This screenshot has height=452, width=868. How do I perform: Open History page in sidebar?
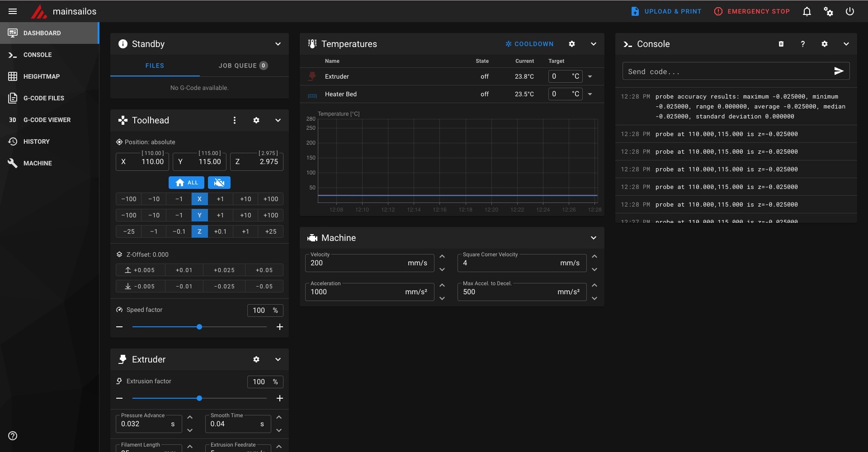(x=49, y=141)
